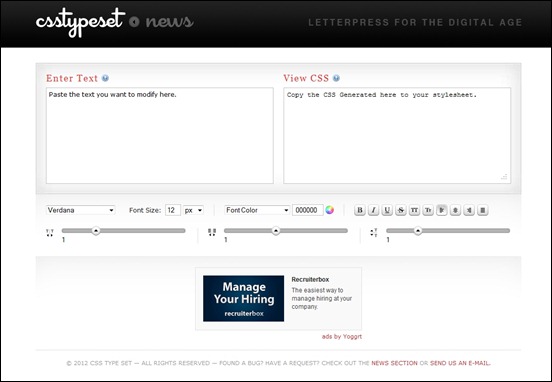Align text to the right

469,210
